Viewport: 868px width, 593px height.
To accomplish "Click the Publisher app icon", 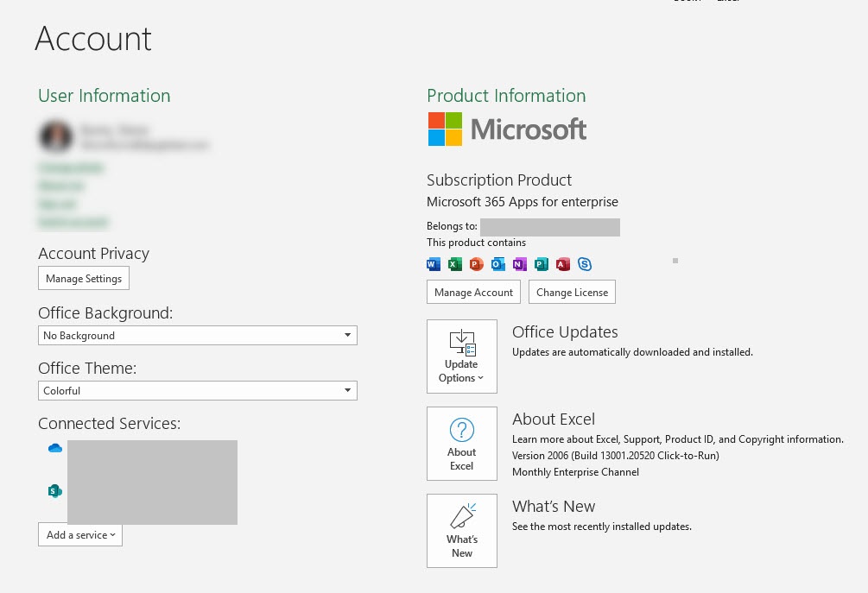I will tap(542, 264).
